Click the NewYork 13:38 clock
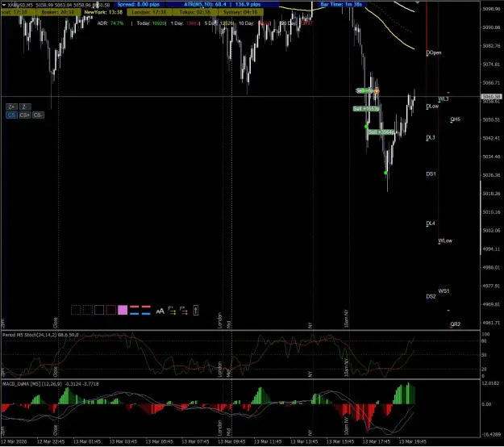This screenshot has width=504, height=447. click(103, 12)
